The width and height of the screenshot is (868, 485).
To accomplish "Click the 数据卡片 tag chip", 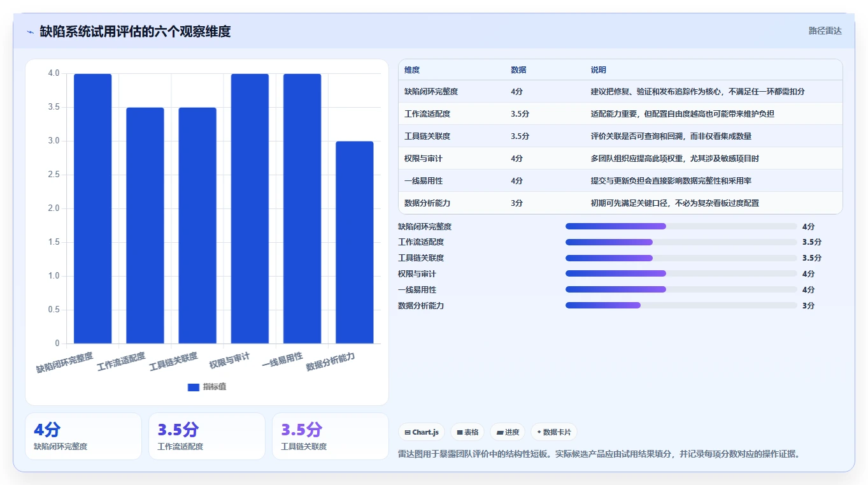I will (553, 432).
